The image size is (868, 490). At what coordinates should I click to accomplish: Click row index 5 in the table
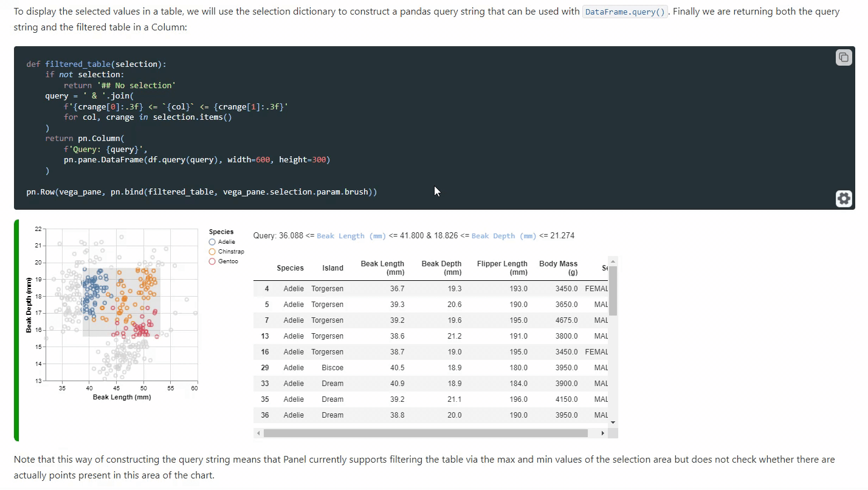click(x=267, y=305)
